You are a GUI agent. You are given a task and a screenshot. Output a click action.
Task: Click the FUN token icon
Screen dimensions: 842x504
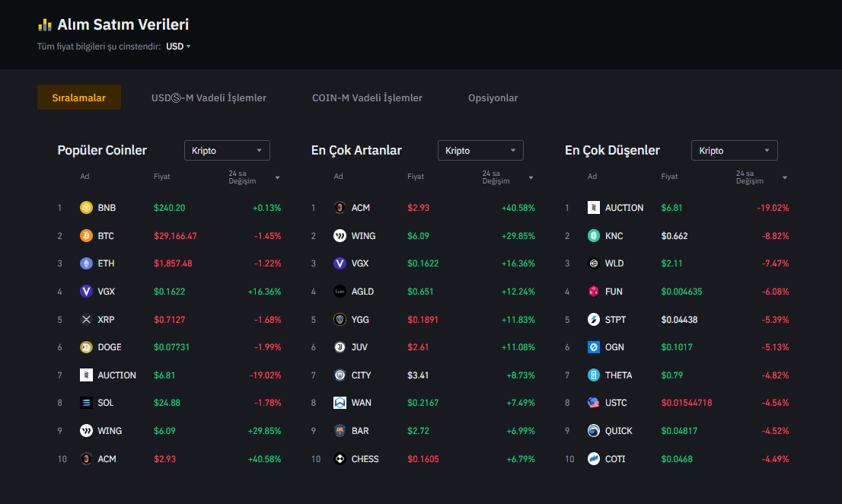[594, 292]
